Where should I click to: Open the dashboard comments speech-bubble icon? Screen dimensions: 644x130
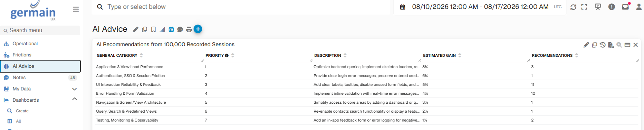coord(180,29)
